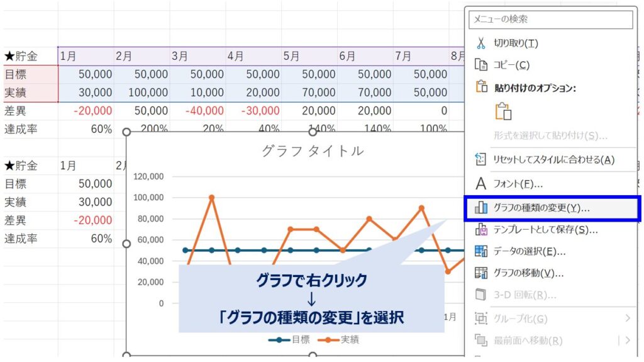
Task: Choose テンプレートとして保存(S)... menu entry
Action: point(545,230)
